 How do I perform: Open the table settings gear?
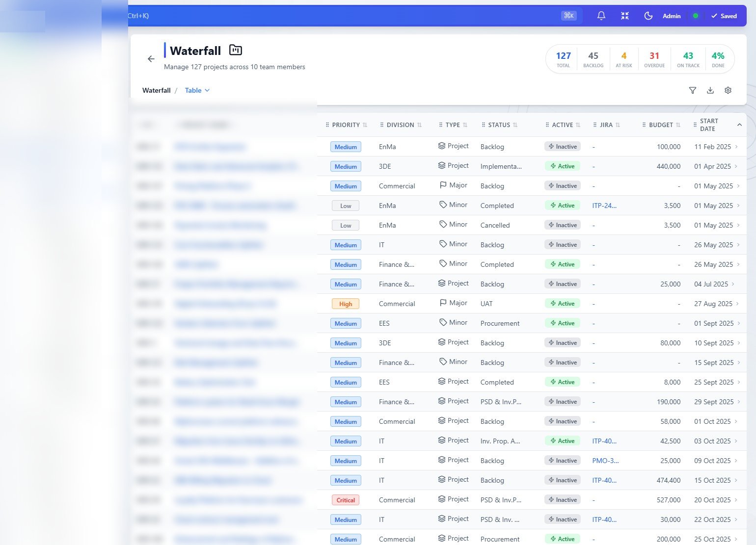[728, 90]
